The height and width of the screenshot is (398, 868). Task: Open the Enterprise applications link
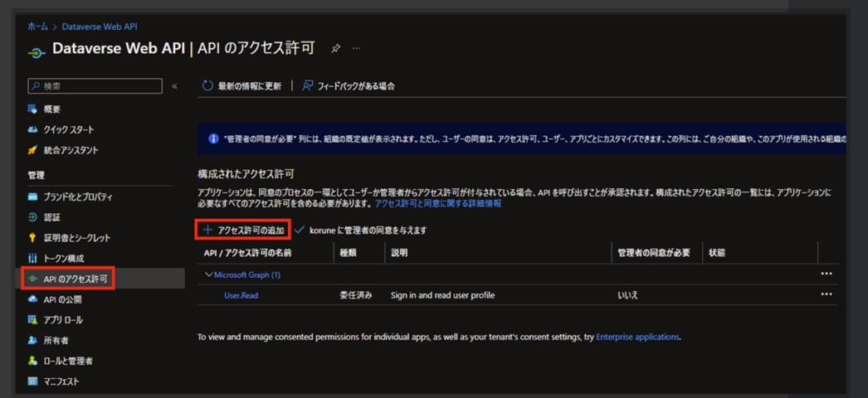(637, 336)
